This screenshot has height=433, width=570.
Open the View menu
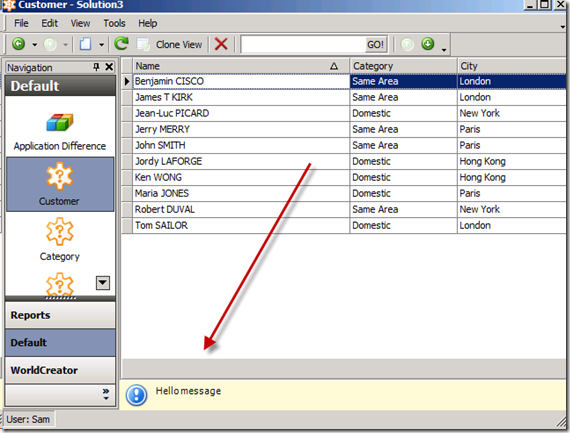point(80,23)
